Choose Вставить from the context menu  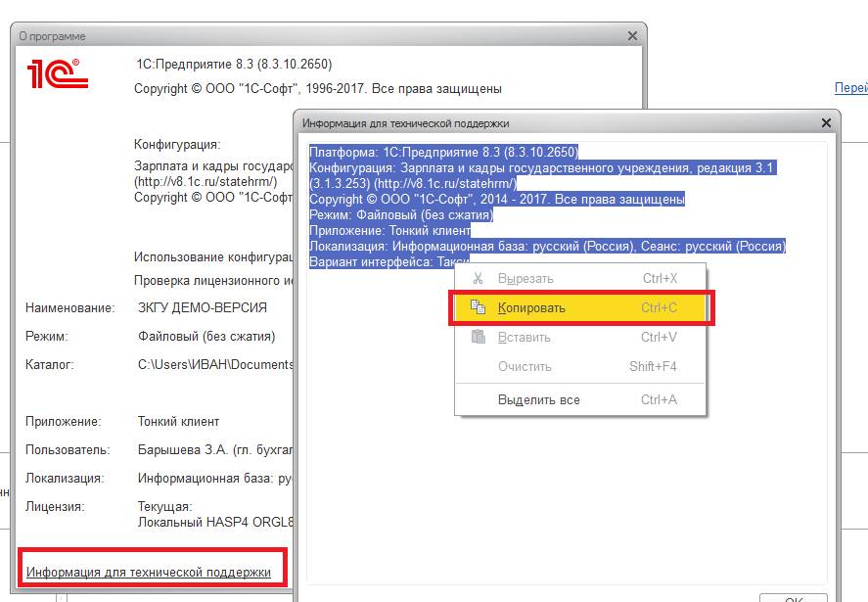pyautogui.click(x=580, y=338)
